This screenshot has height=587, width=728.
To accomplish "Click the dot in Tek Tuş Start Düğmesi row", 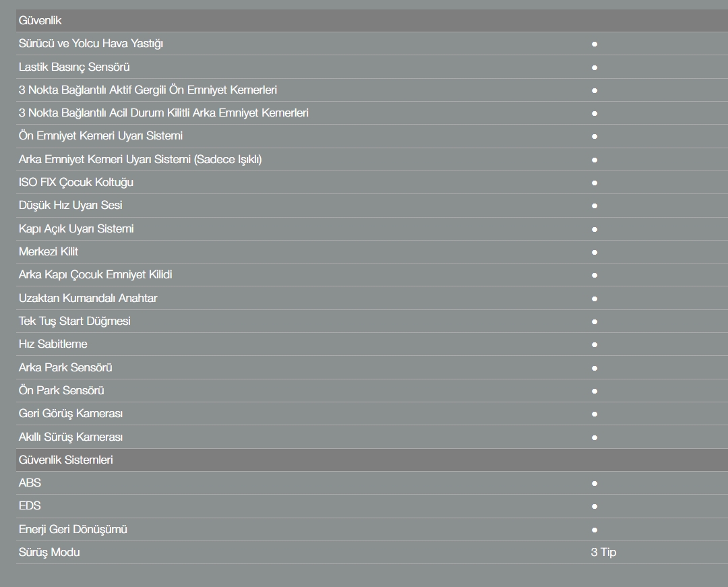I will (595, 321).
